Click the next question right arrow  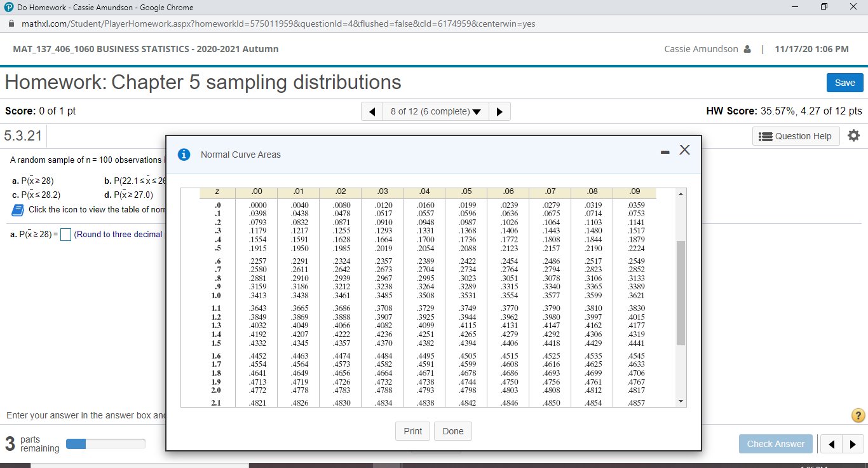pyautogui.click(x=499, y=111)
